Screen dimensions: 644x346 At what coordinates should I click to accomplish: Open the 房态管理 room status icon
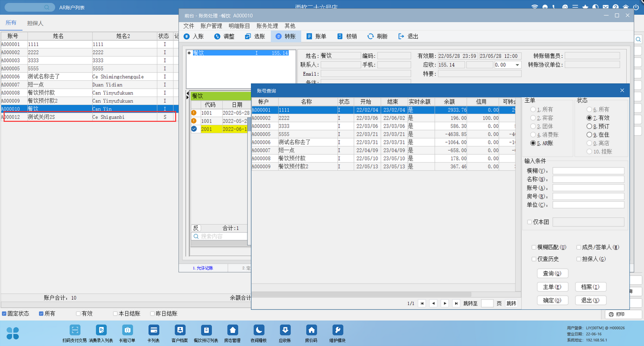coord(233,330)
